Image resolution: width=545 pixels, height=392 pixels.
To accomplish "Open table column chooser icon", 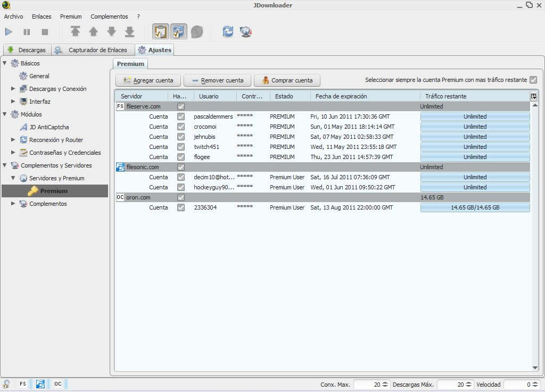I will (x=533, y=96).
